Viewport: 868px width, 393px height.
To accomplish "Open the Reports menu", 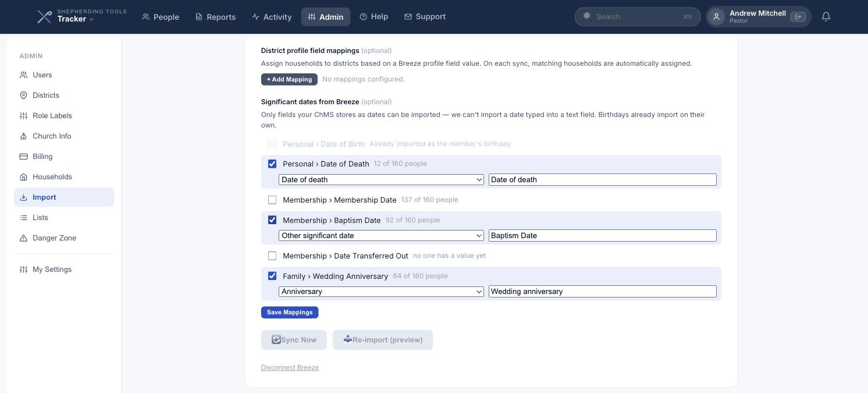I will point(215,17).
